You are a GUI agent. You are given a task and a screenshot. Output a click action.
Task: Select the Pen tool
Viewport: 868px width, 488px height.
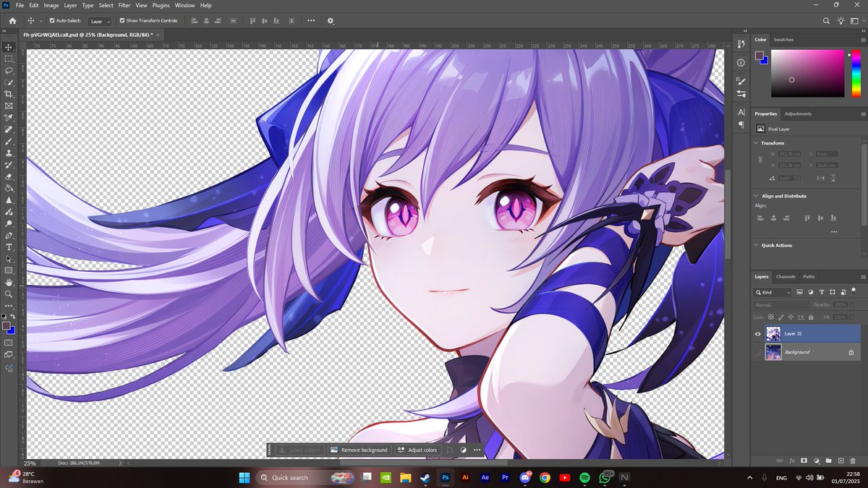coord(9,235)
